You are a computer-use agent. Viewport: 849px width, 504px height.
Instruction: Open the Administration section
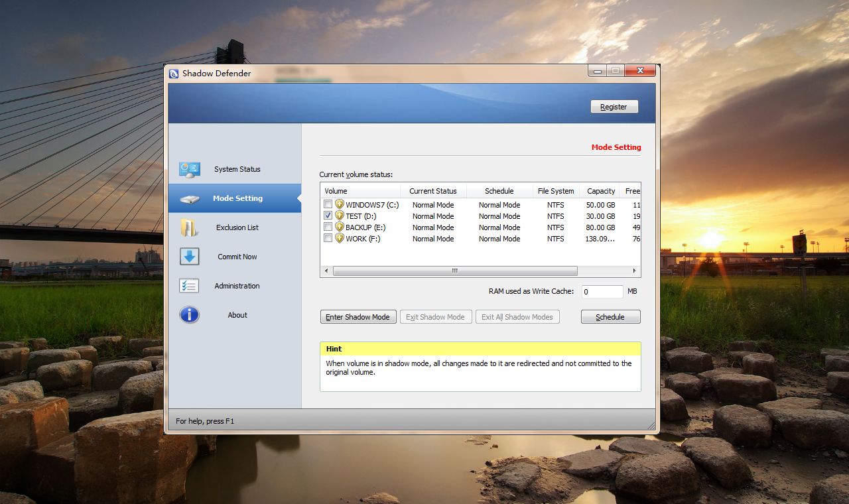coord(235,286)
